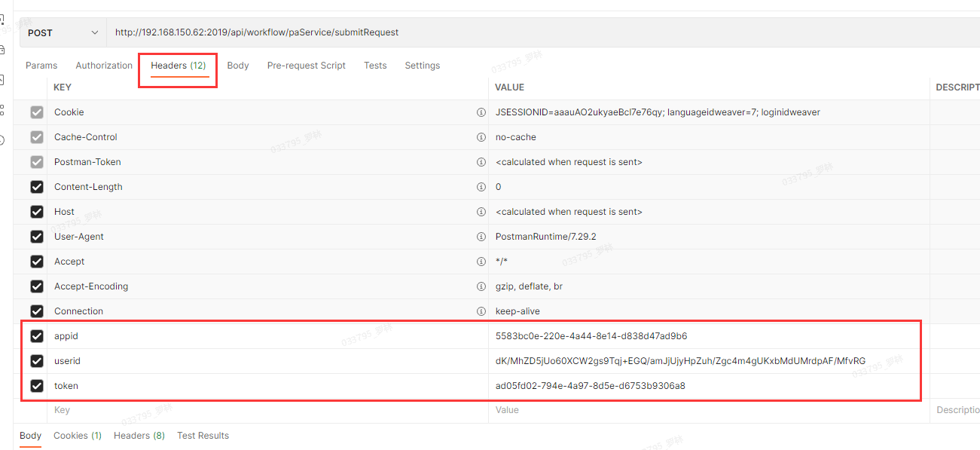This screenshot has width=980, height=450.
Task: Open the Test Results response tab
Action: [203, 436]
